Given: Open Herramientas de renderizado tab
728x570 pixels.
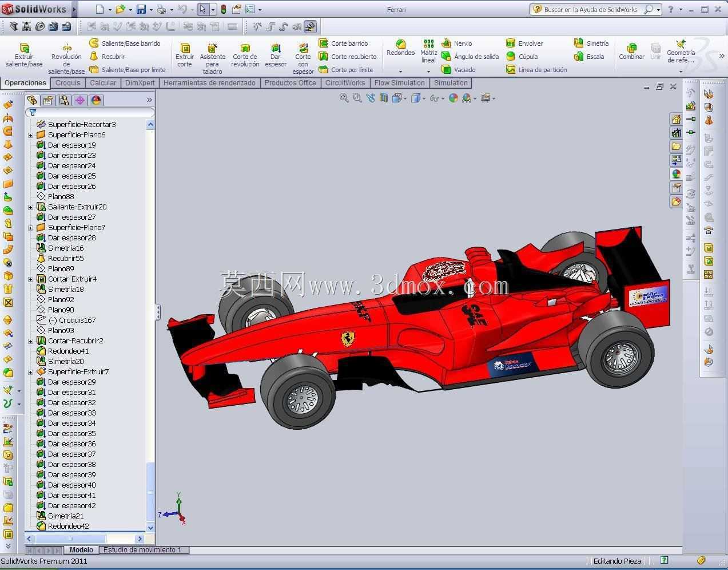Looking at the screenshot, I should 209,83.
